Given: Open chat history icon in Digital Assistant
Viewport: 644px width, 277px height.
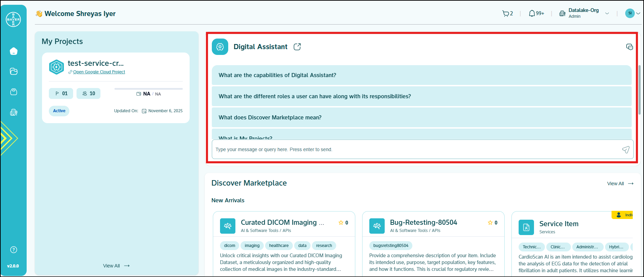Looking at the screenshot, I should [x=629, y=47].
